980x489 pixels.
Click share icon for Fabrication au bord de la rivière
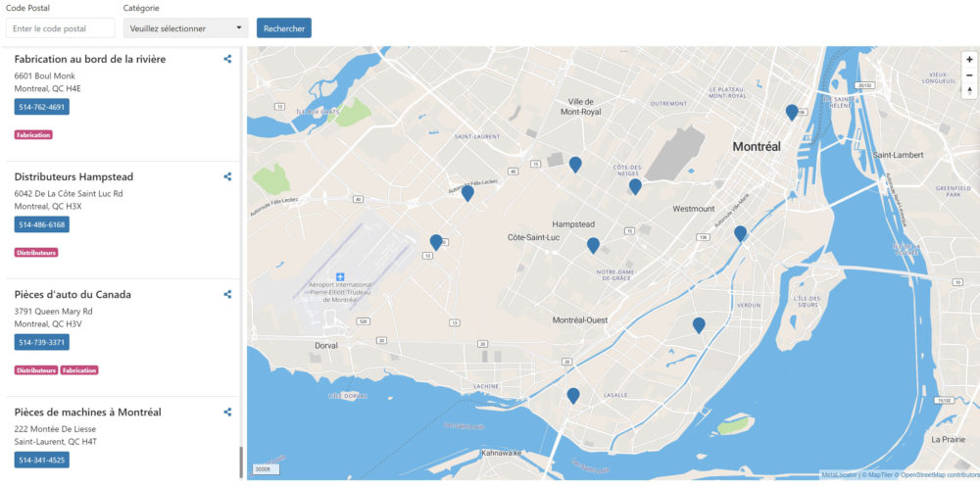pyautogui.click(x=227, y=59)
